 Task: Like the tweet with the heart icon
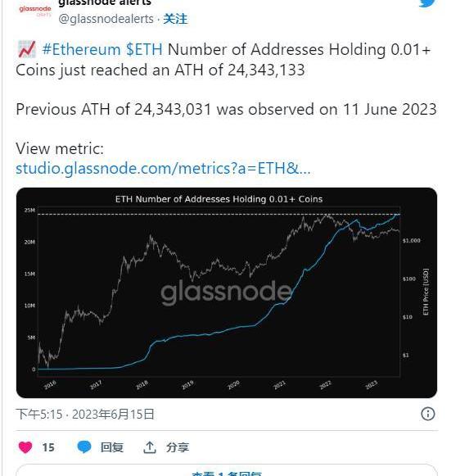pyautogui.click(x=25, y=447)
